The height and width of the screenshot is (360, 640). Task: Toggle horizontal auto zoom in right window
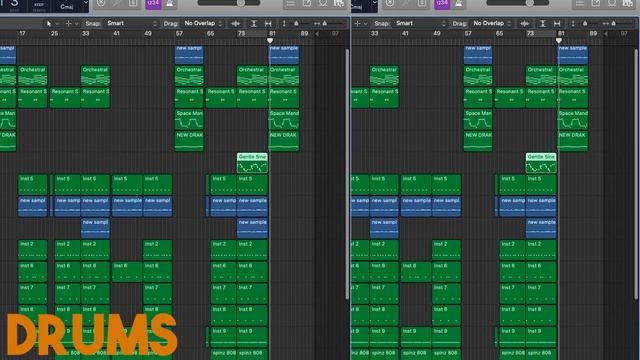pyautogui.click(x=557, y=24)
